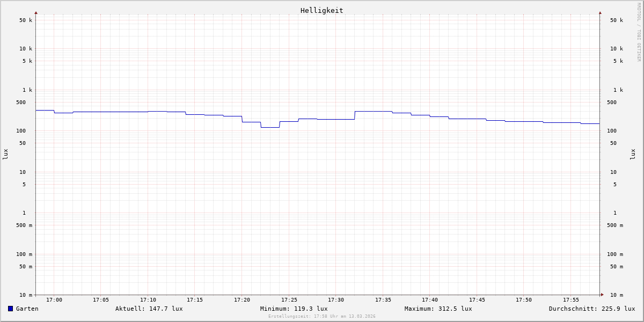Click the vertical lux label on left axis
Screen dimensions: 644x322
5,154
